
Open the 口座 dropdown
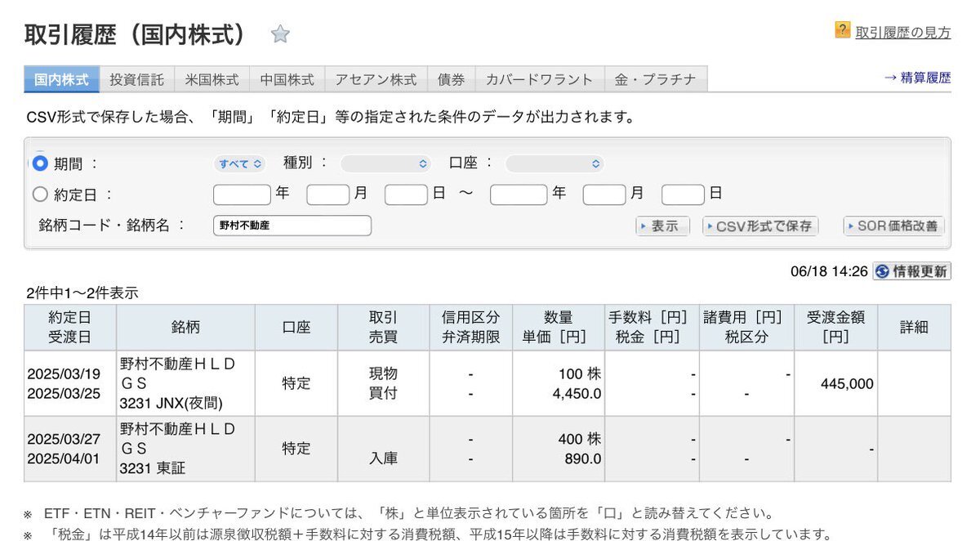555,163
